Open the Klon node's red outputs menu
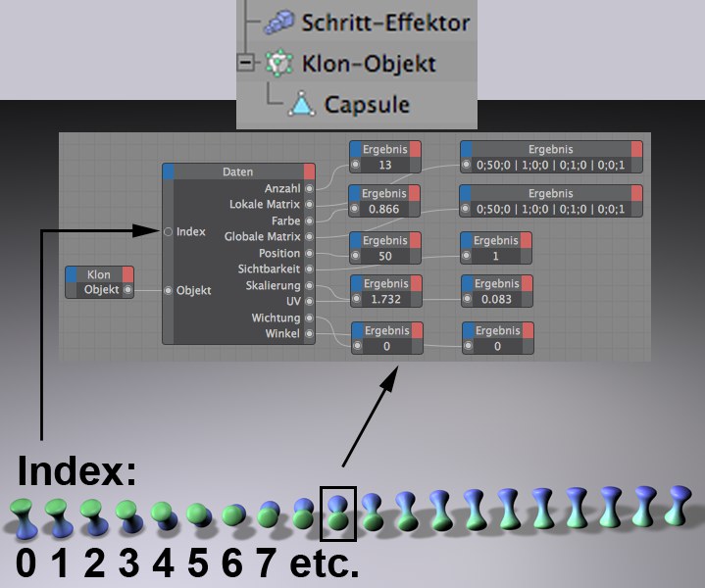 [x=127, y=274]
